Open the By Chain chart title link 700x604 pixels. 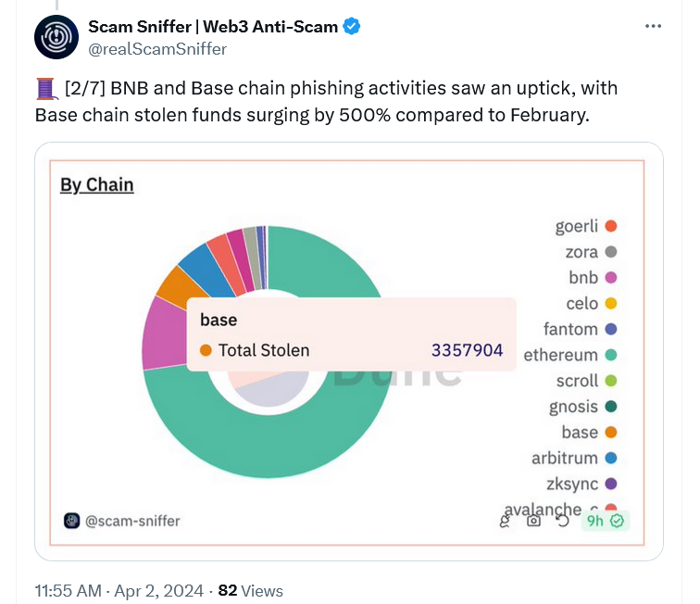point(97,184)
